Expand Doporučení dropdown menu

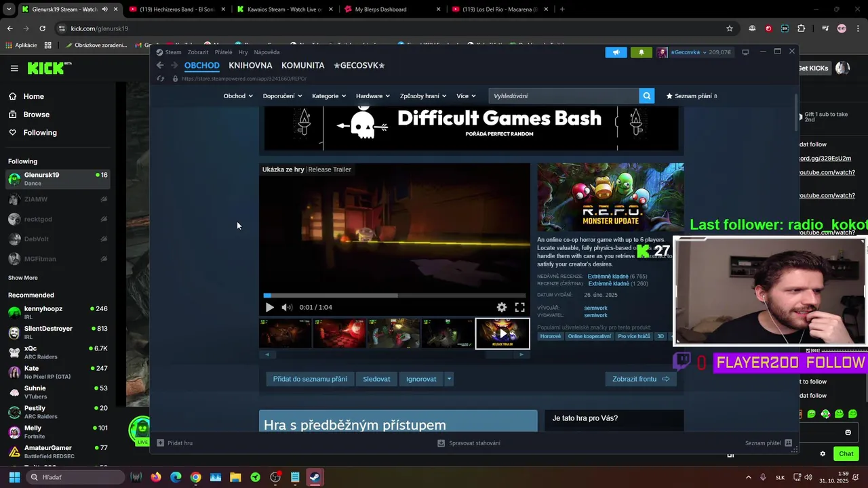coord(282,96)
